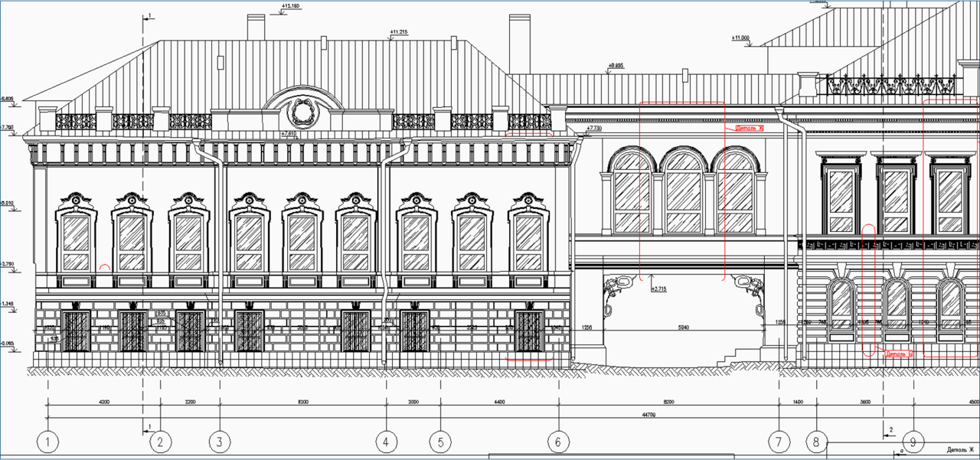The width and height of the screenshot is (980, 460).
Task: Select axis marker circle 9
Action: pyautogui.click(x=913, y=442)
